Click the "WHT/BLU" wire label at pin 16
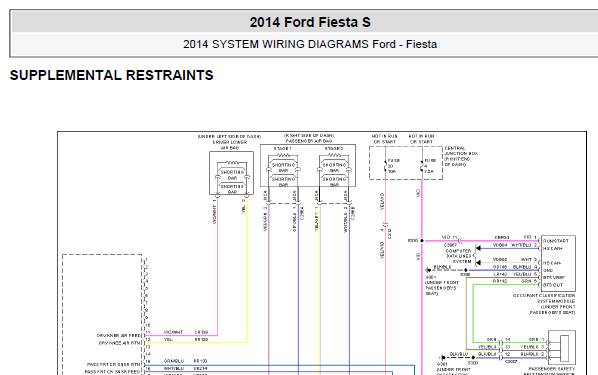598x375 pixels. point(174,369)
